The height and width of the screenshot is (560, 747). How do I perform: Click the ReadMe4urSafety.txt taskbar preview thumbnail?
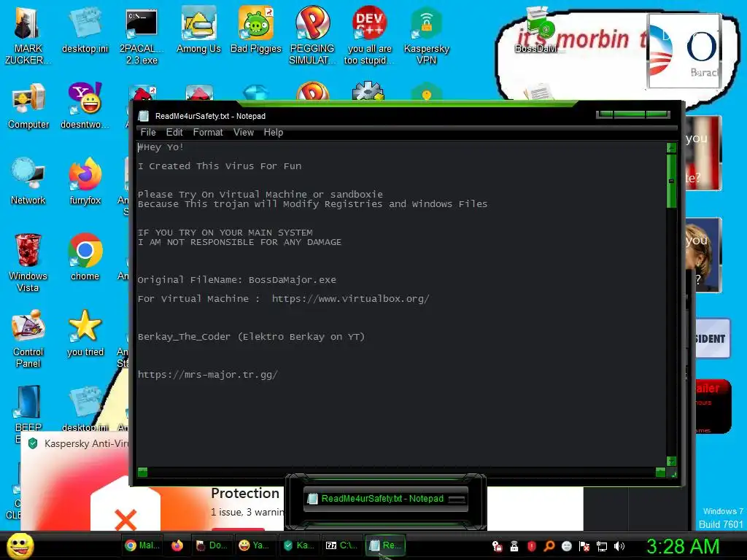(386, 499)
